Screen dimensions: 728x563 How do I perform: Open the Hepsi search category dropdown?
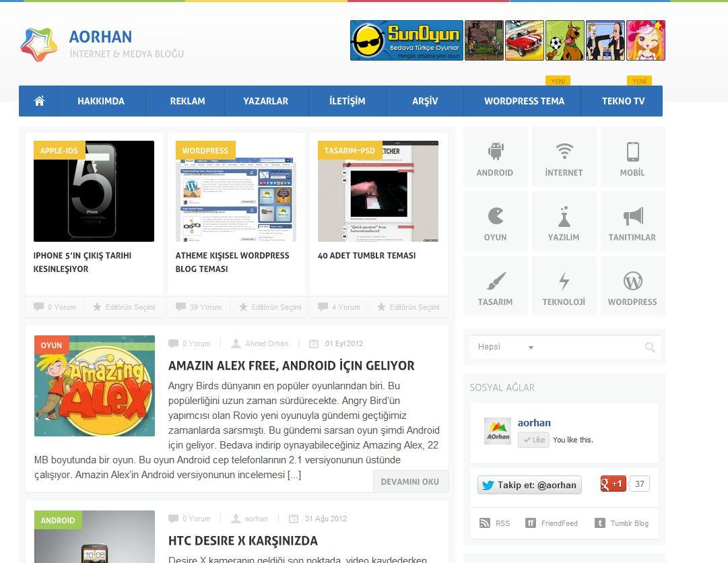(505, 347)
